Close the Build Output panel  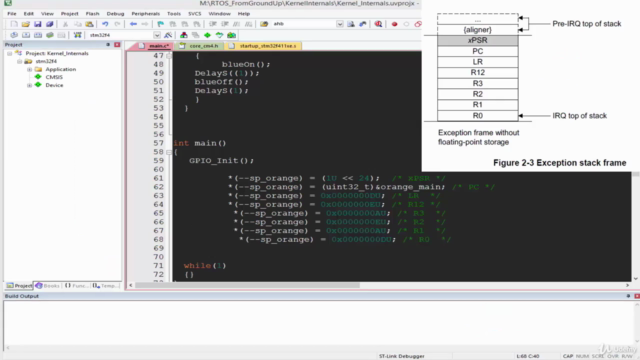pyautogui.click(x=637, y=296)
